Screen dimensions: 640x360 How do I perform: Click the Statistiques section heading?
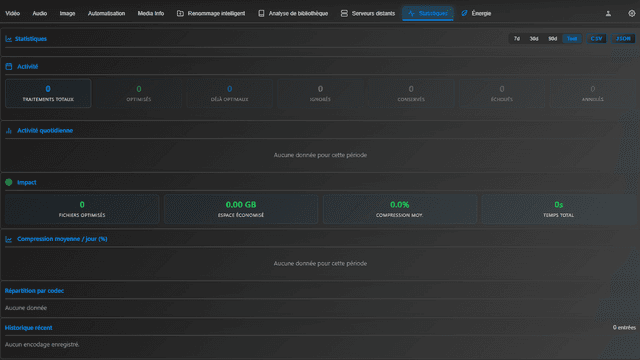pos(31,39)
